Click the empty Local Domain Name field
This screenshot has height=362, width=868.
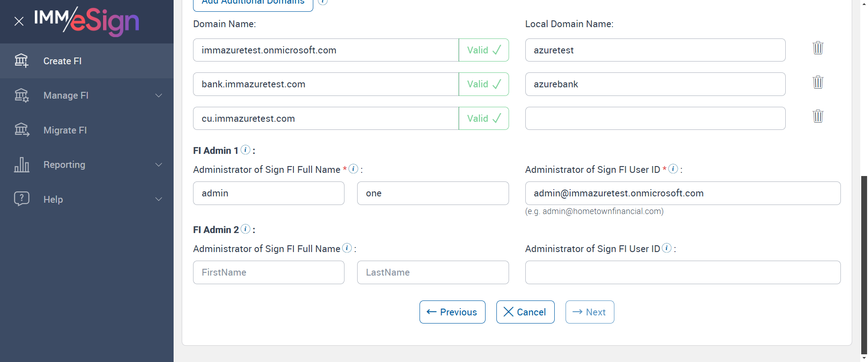[x=655, y=119]
